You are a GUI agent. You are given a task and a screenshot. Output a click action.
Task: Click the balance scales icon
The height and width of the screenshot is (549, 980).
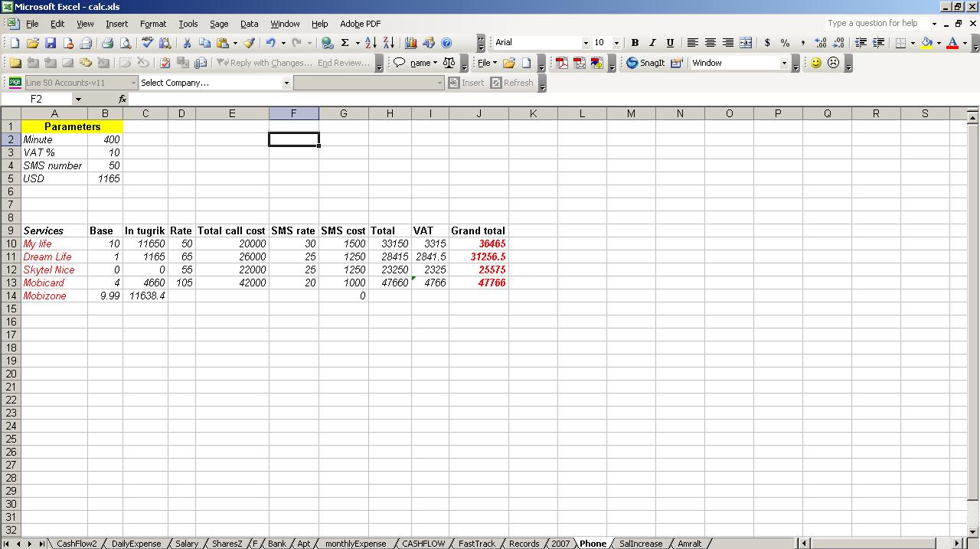(x=449, y=63)
